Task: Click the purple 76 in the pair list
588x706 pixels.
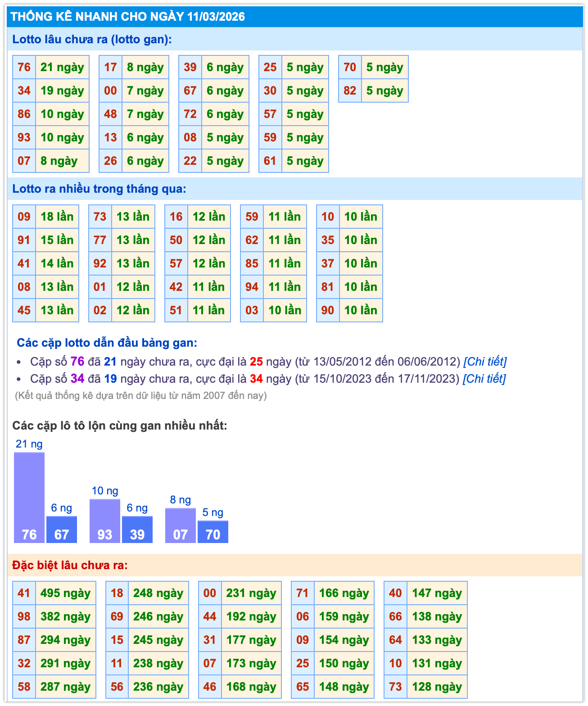Action: coord(77,362)
